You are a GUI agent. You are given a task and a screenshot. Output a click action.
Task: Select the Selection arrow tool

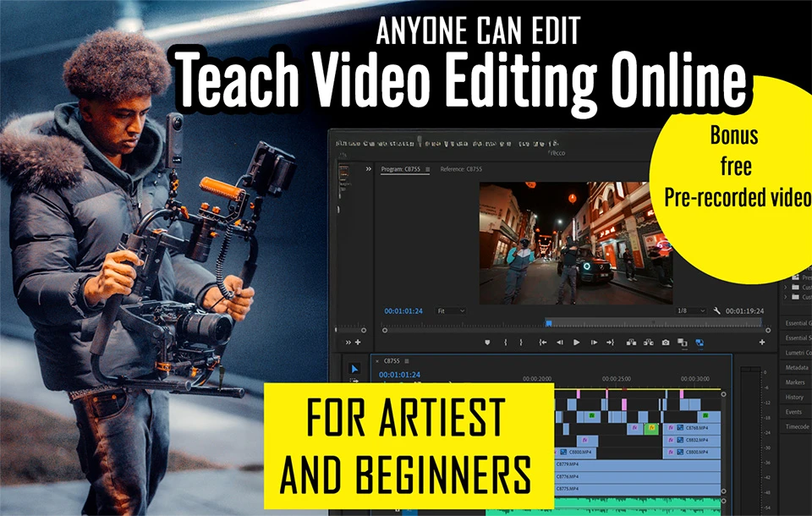click(x=354, y=368)
